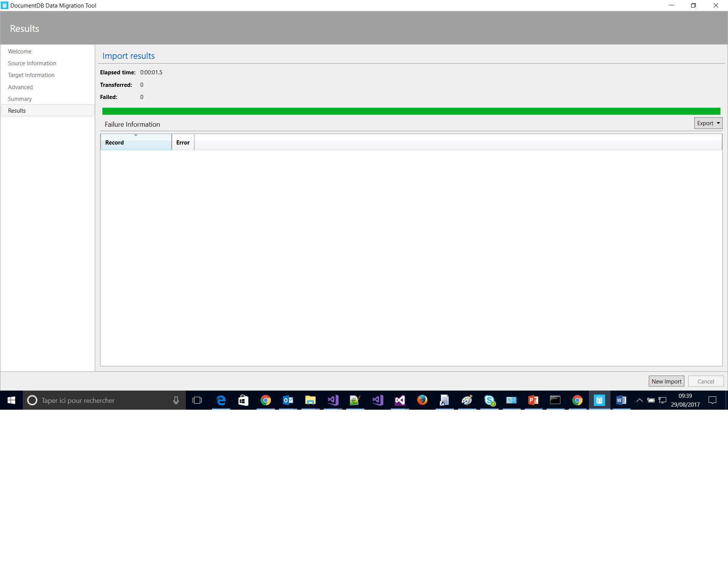Image resolution: width=728 pixels, height=569 pixels.
Task: Switch to Word in taskbar
Action: (x=621, y=400)
